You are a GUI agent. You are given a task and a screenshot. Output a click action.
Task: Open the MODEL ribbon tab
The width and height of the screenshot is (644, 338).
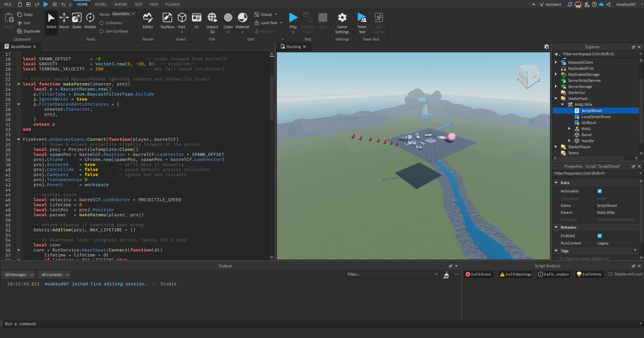[101, 4]
